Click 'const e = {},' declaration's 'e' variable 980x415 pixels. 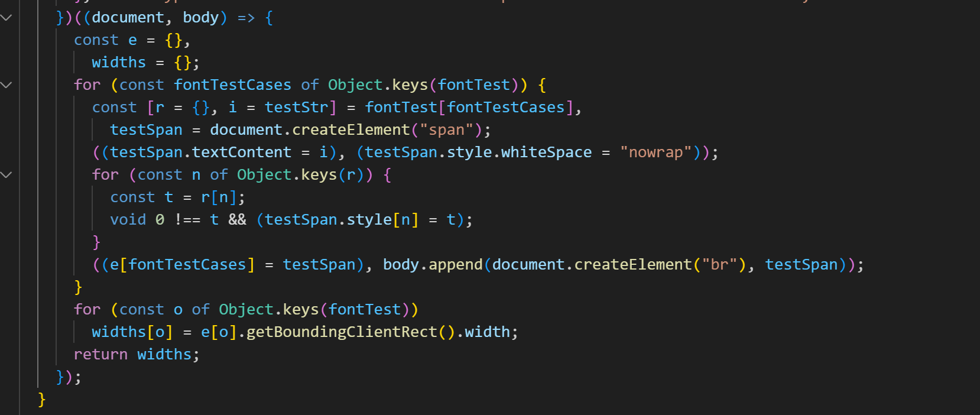click(x=132, y=40)
